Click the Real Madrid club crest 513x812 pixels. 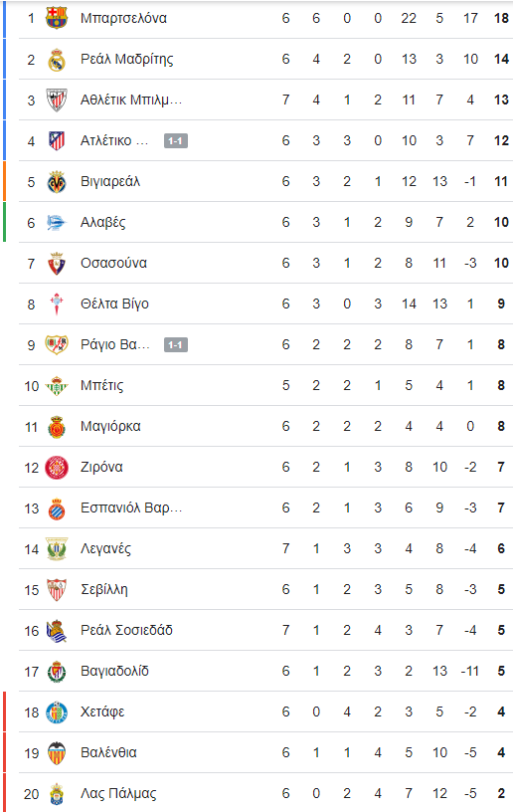57,59
